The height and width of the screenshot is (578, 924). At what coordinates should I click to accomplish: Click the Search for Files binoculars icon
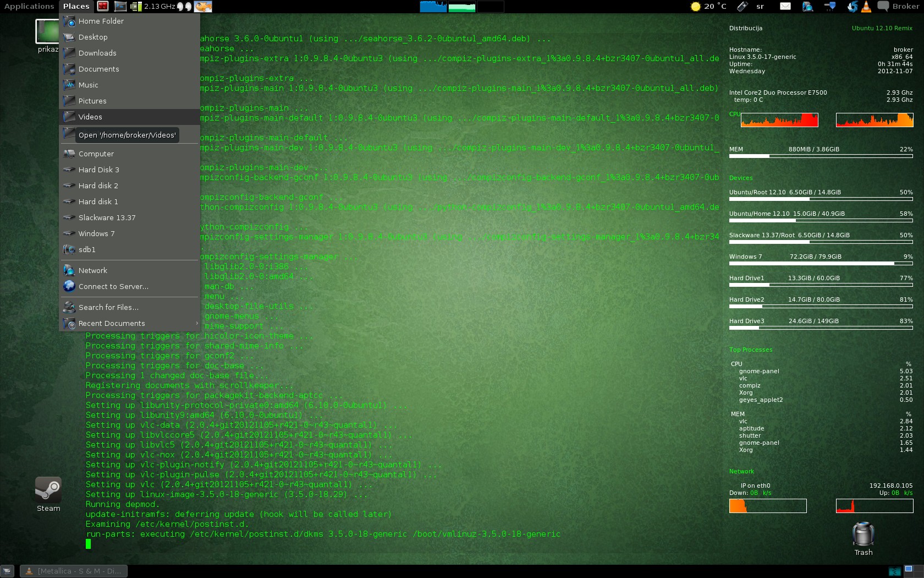[69, 307]
